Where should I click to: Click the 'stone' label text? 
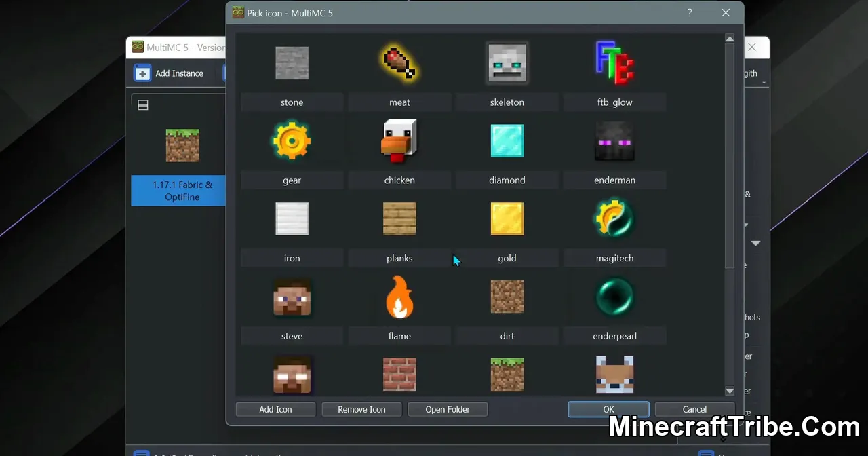point(292,102)
